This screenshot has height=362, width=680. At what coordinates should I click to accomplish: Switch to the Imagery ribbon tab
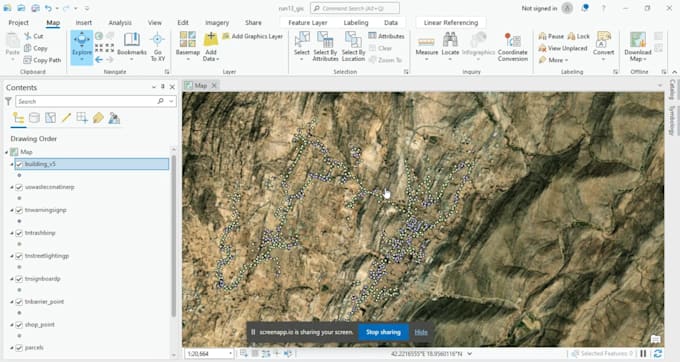click(x=217, y=23)
